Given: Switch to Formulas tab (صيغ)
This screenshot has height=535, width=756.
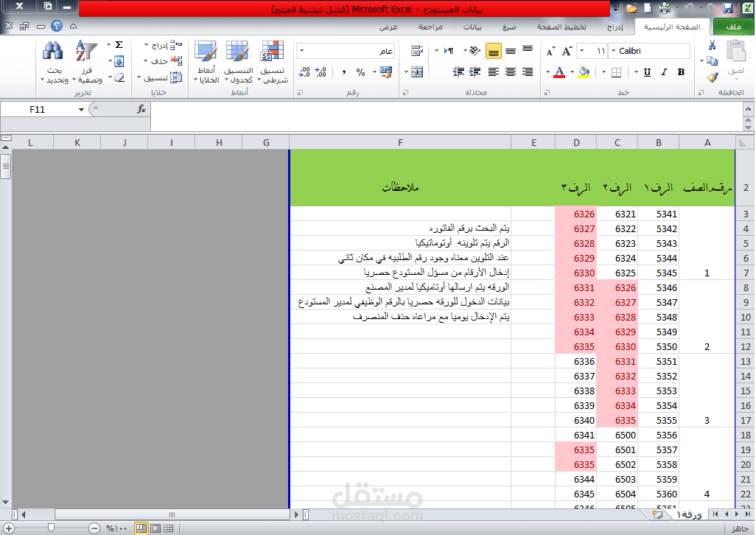Looking at the screenshot, I should pyautogui.click(x=510, y=27).
